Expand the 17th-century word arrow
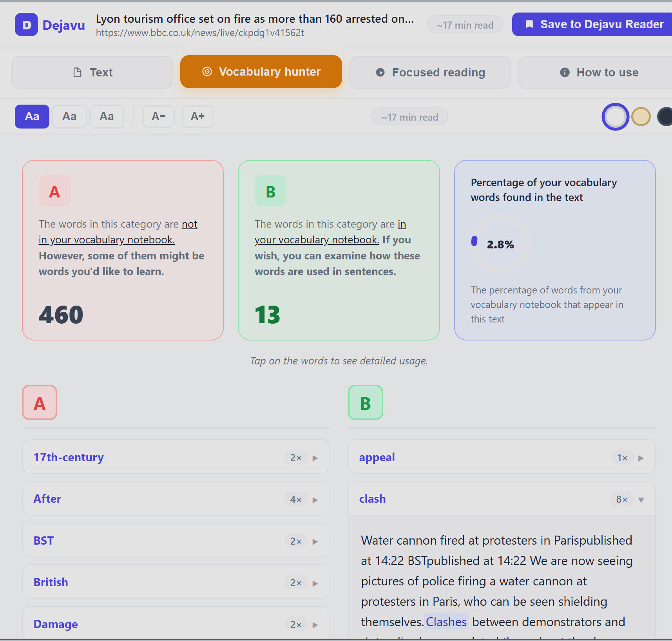This screenshot has height=641, width=672. click(x=315, y=458)
